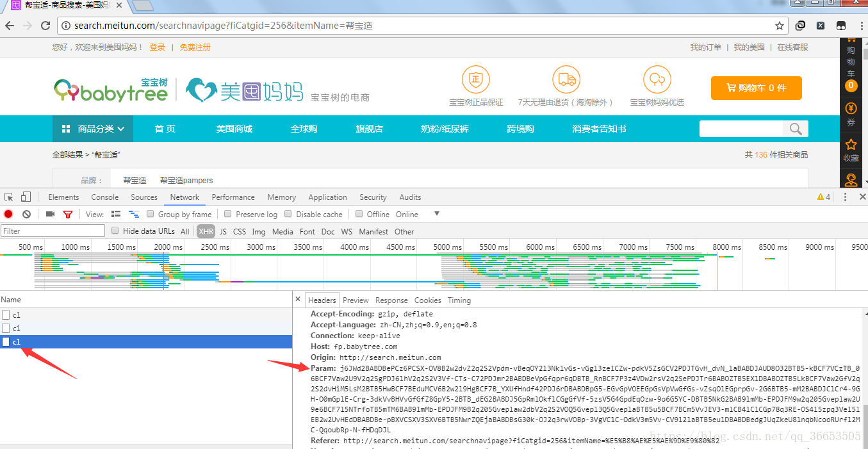
Task: Click the browser back arrow
Action: 10,26
